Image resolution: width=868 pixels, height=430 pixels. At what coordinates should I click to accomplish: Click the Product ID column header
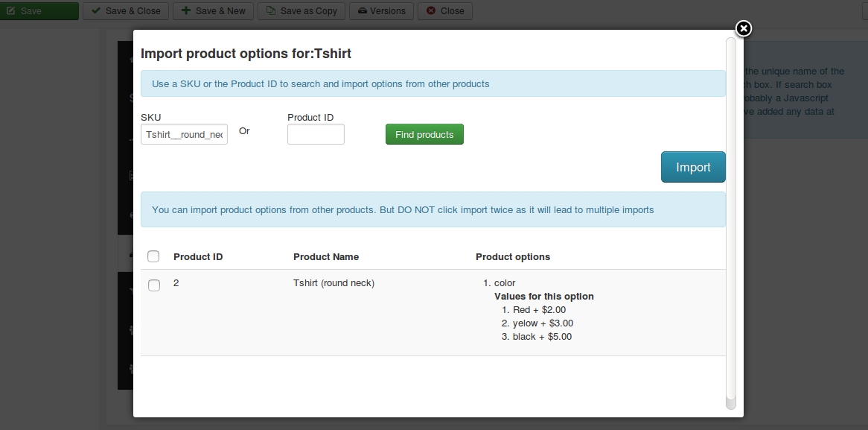click(198, 256)
